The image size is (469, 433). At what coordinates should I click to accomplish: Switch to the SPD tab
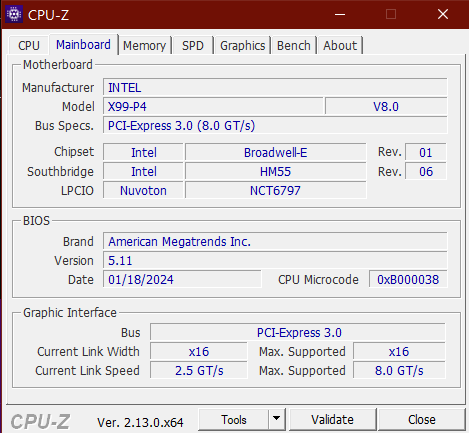pyautogui.click(x=193, y=45)
